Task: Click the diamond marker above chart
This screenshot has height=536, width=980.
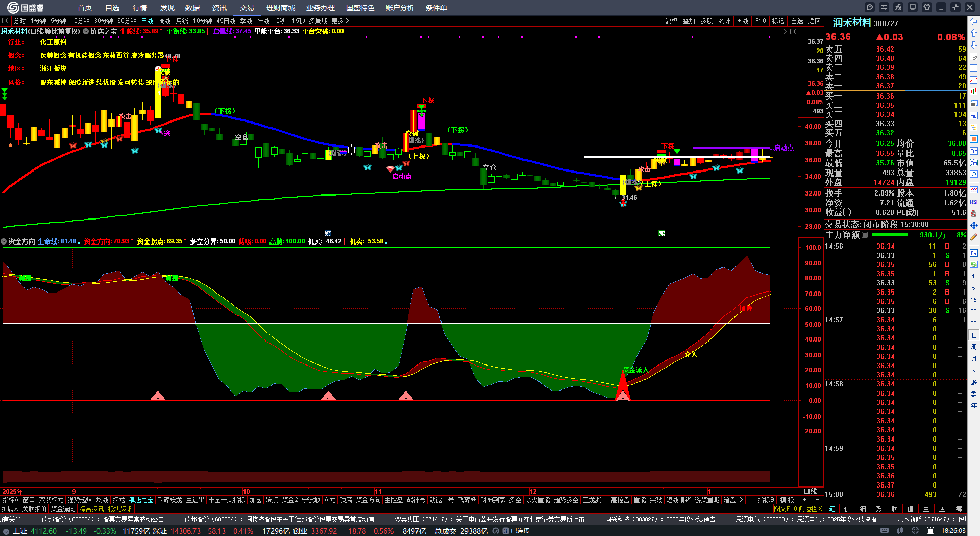Action: coord(784,32)
